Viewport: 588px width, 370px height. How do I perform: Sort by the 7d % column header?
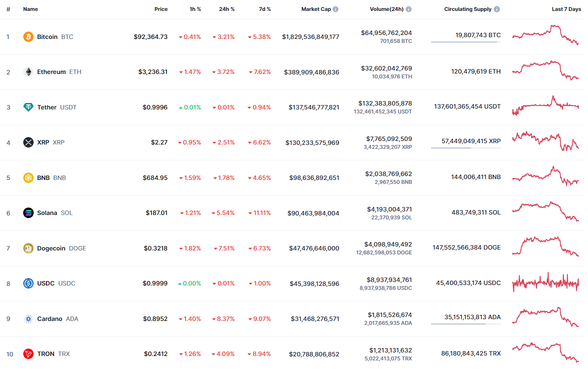[x=265, y=9]
